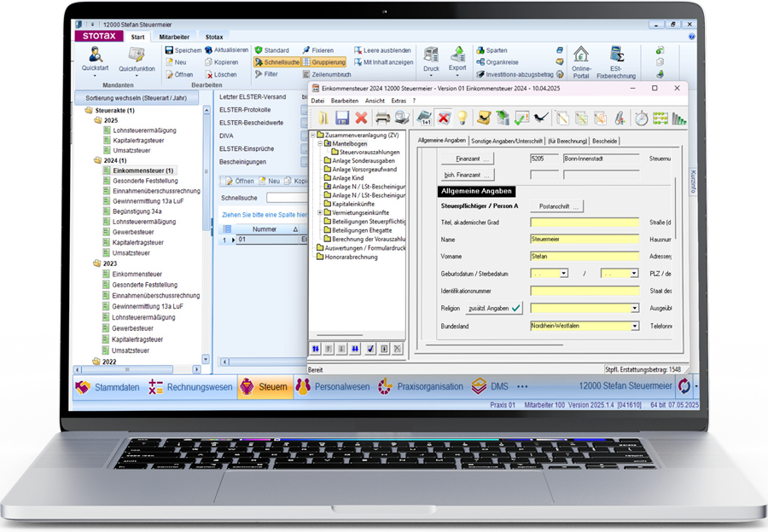768x532 pixels.
Task: Switch to the Stotax ribbon tab
Action: point(214,37)
